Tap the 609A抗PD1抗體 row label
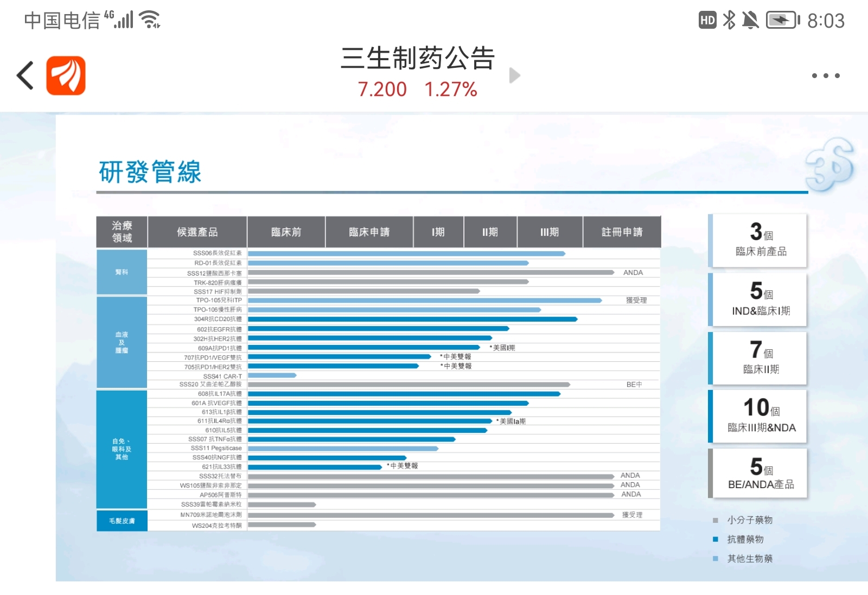This screenshot has width=868, height=595. click(220, 348)
